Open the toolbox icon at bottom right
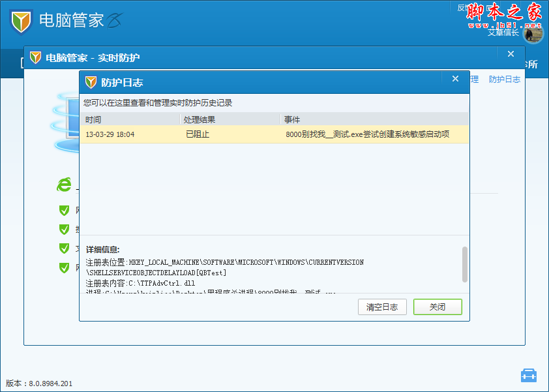549x392 pixels. 529,375
